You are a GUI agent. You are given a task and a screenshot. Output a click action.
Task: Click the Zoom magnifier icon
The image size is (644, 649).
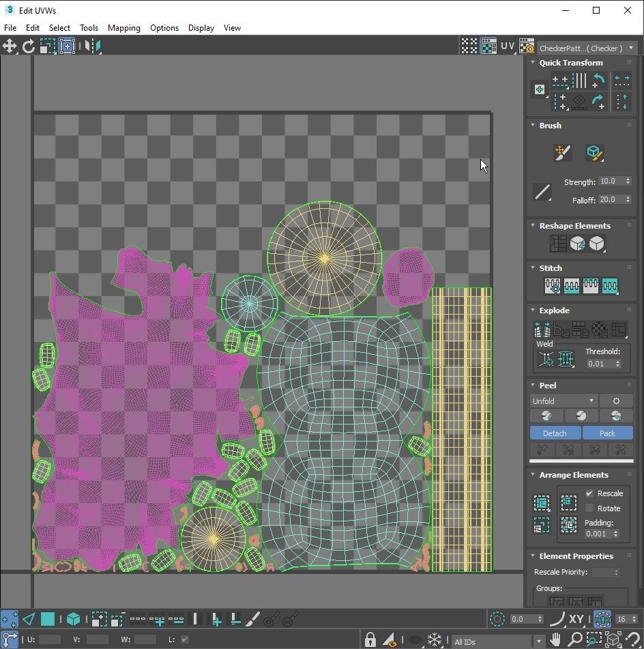[574, 639]
